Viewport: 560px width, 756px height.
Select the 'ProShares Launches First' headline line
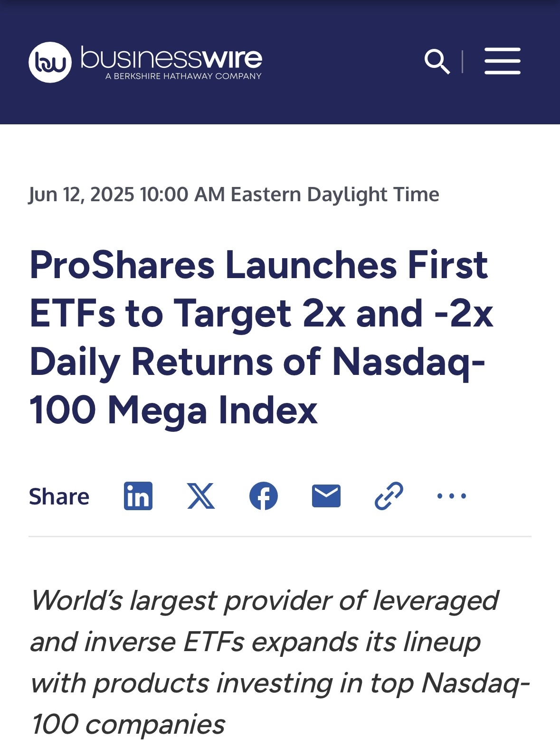point(258,265)
